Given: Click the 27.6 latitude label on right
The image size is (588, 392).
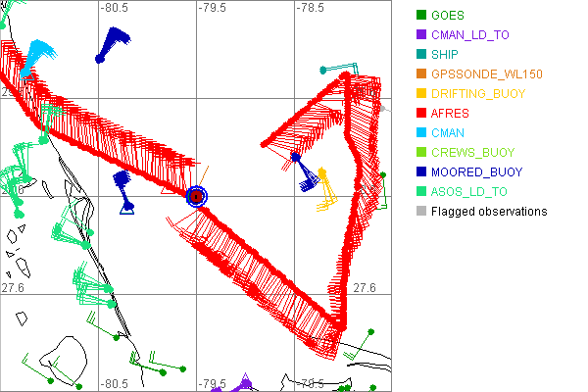Looking at the screenshot, I should [x=365, y=287].
